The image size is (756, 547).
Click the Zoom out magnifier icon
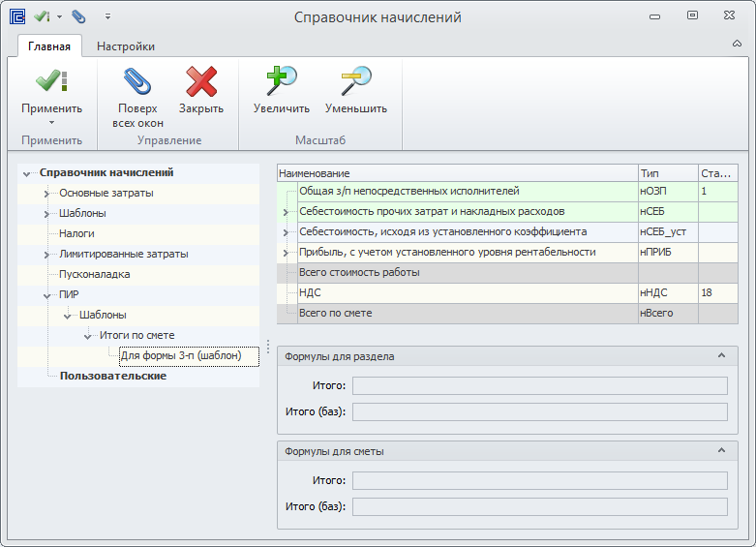point(355,81)
